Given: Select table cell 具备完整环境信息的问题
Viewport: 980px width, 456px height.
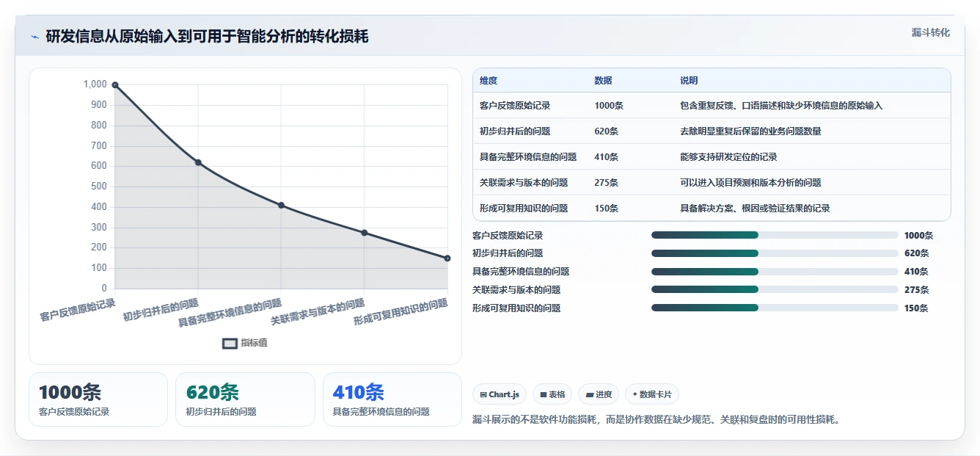Looking at the screenshot, I should pyautogui.click(x=528, y=157).
